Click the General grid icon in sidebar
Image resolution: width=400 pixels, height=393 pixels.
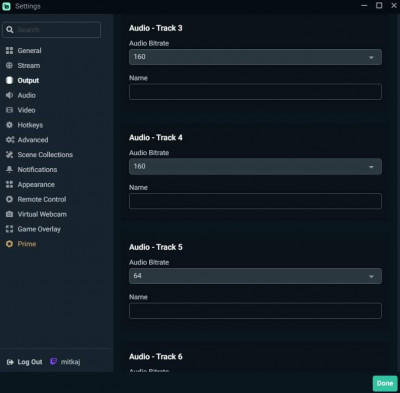coord(9,50)
